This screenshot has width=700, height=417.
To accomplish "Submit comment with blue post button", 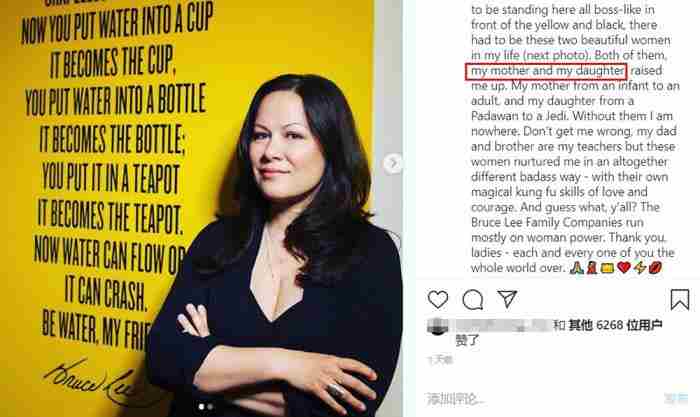I will [675, 398].
